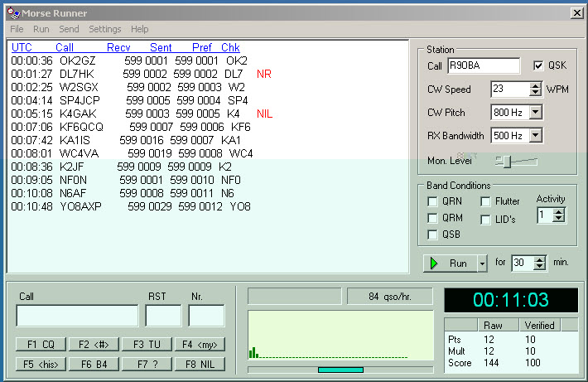Enable LID's band condition

(487, 219)
